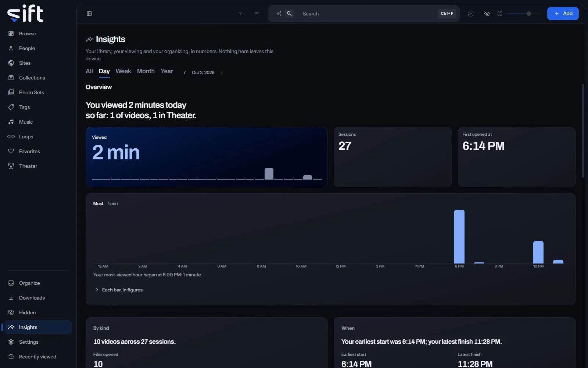Toggle hidden items with the eye-slash icon
This screenshot has width=588, height=368.
tap(487, 14)
